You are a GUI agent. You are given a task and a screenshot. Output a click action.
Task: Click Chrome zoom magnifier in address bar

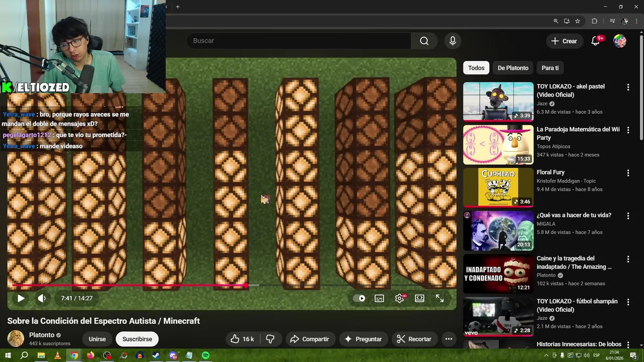point(555,21)
